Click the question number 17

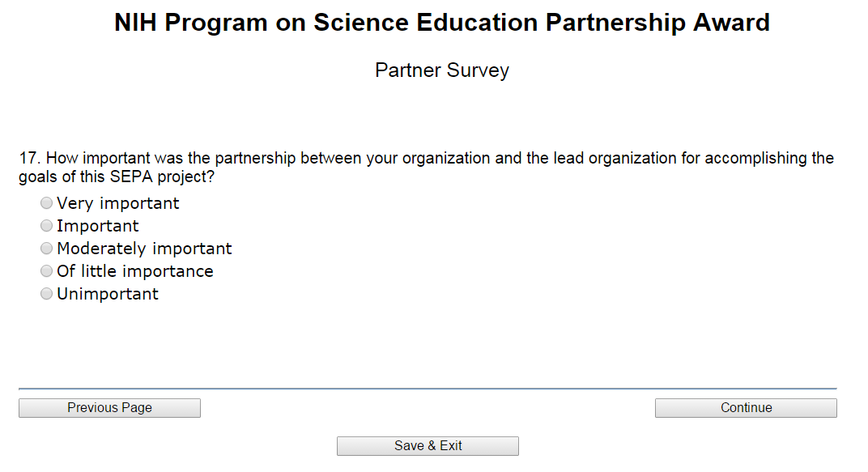28,159
